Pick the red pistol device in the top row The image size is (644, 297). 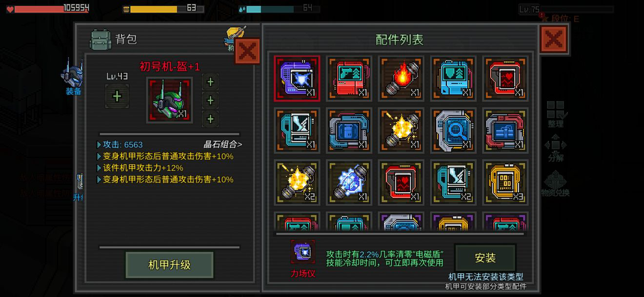(x=349, y=79)
